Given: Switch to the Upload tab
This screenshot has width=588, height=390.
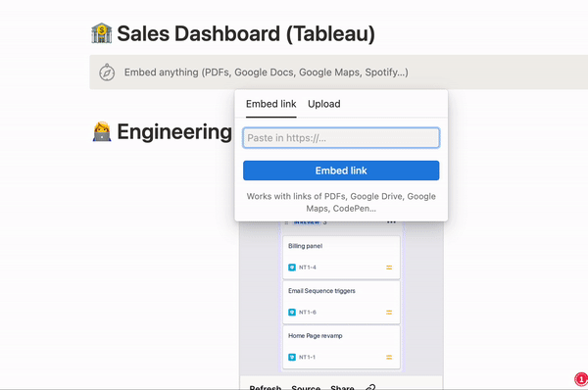Looking at the screenshot, I should tap(324, 104).
